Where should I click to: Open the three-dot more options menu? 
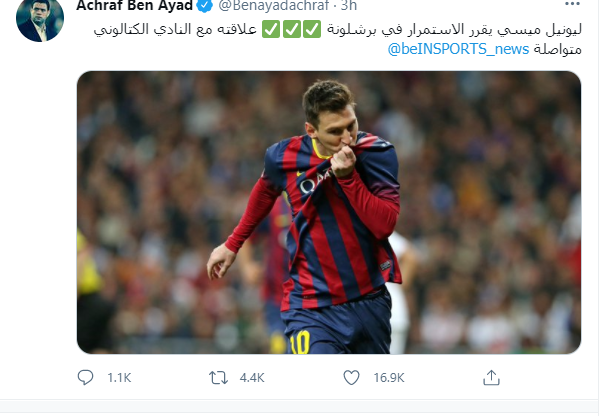572,4
